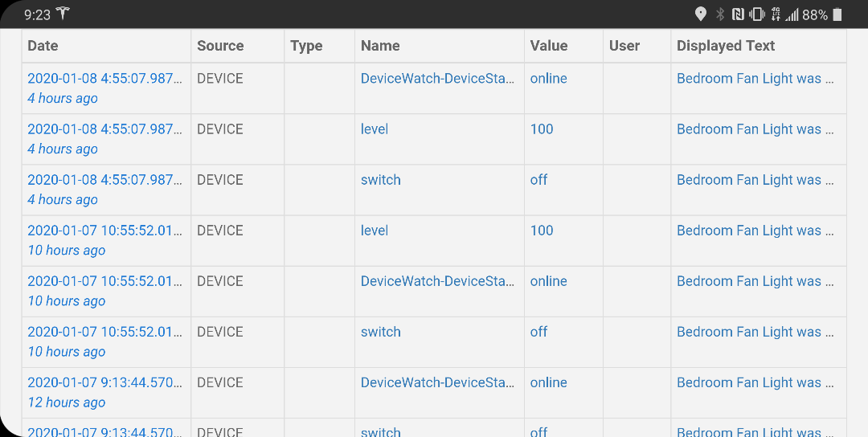Open DeviceWatch-DeviceSta name link from 4 hours ago

tap(437, 79)
